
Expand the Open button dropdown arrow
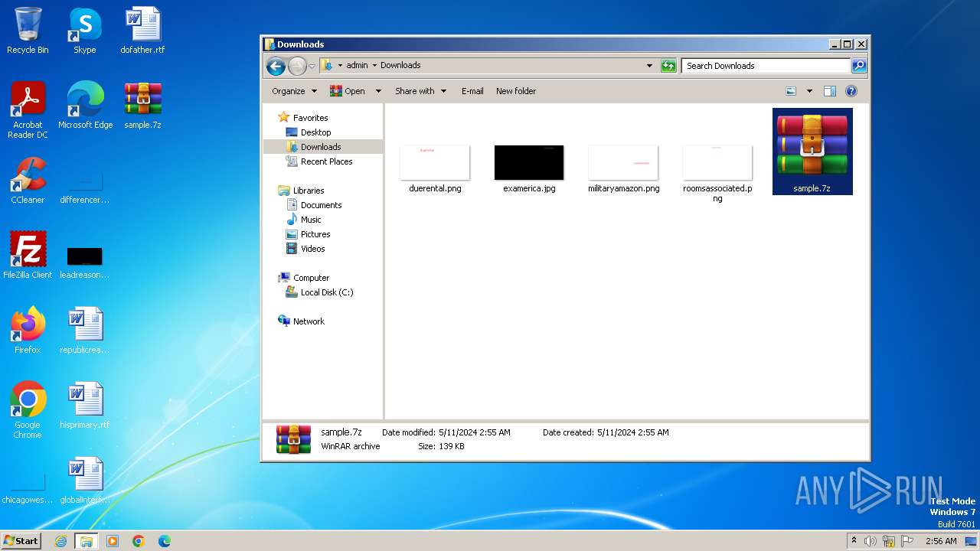click(378, 91)
